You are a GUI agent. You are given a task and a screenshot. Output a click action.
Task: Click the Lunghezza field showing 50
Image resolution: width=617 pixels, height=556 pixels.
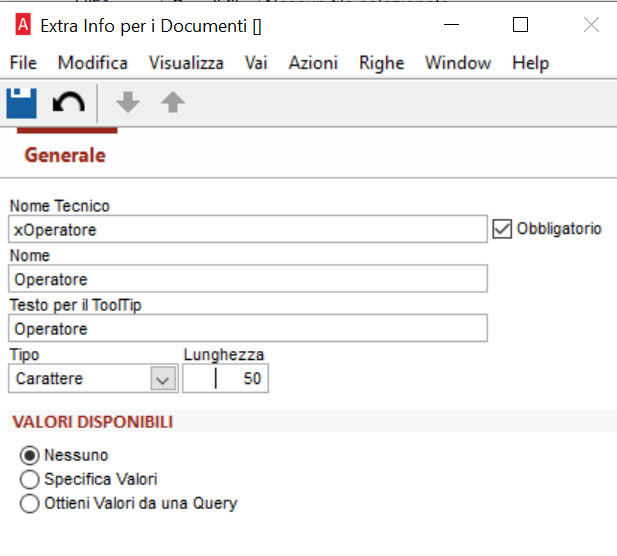(225, 379)
